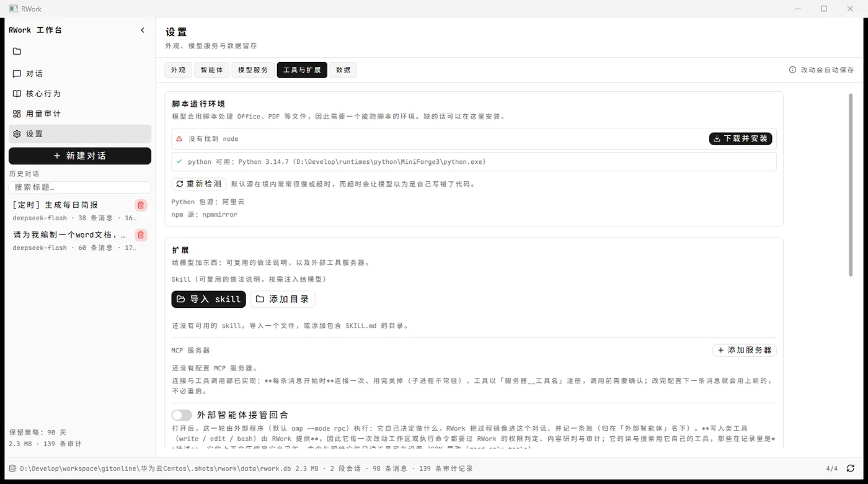The width and height of the screenshot is (868, 484).
Task: Click the 添加目录 button
Action: (283, 299)
